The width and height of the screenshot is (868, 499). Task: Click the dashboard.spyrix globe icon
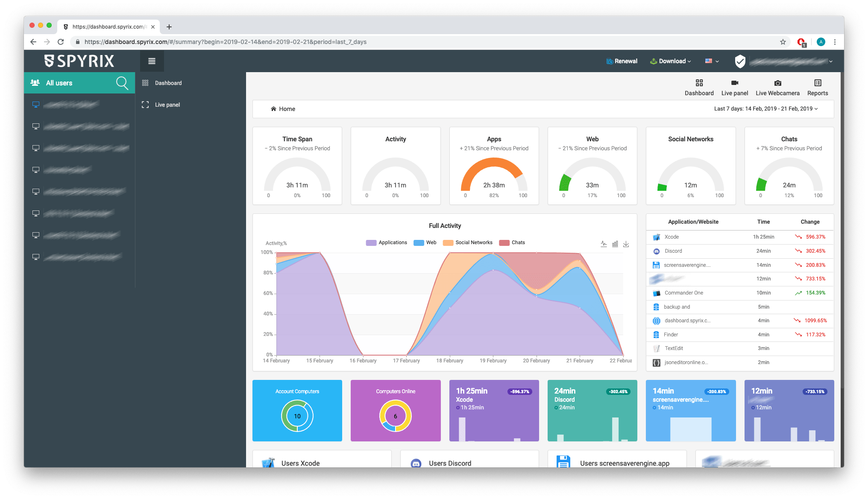click(657, 321)
